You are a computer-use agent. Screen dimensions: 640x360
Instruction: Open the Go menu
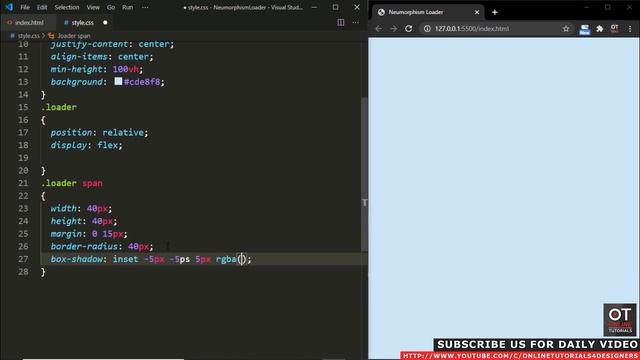[111, 7]
